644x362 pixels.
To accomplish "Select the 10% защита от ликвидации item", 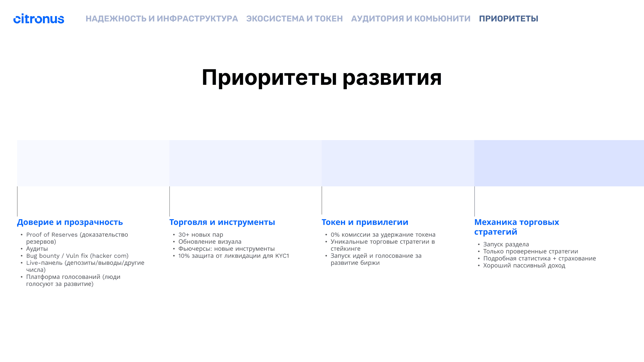I will click(x=233, y=256).
